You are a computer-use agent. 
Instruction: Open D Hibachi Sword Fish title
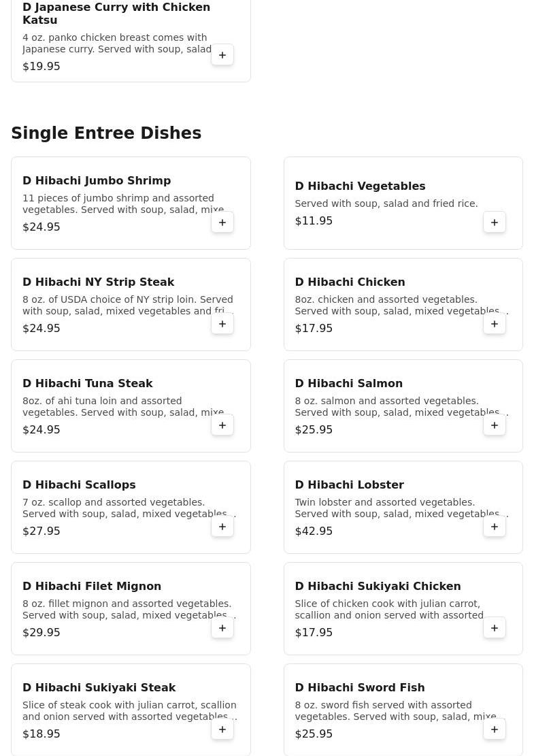[359, 688]
